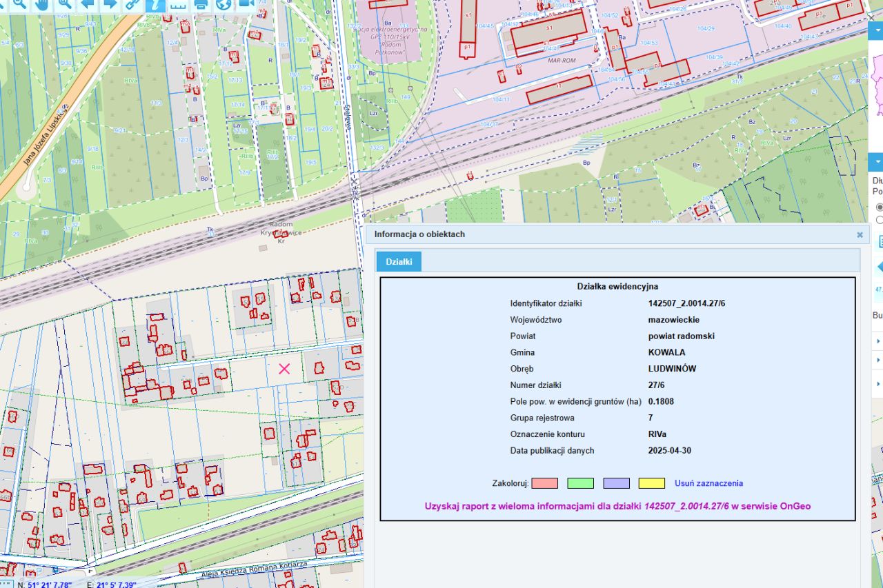Go to previous map view arrow
This screenshot has width=883, height=588.
88,3
